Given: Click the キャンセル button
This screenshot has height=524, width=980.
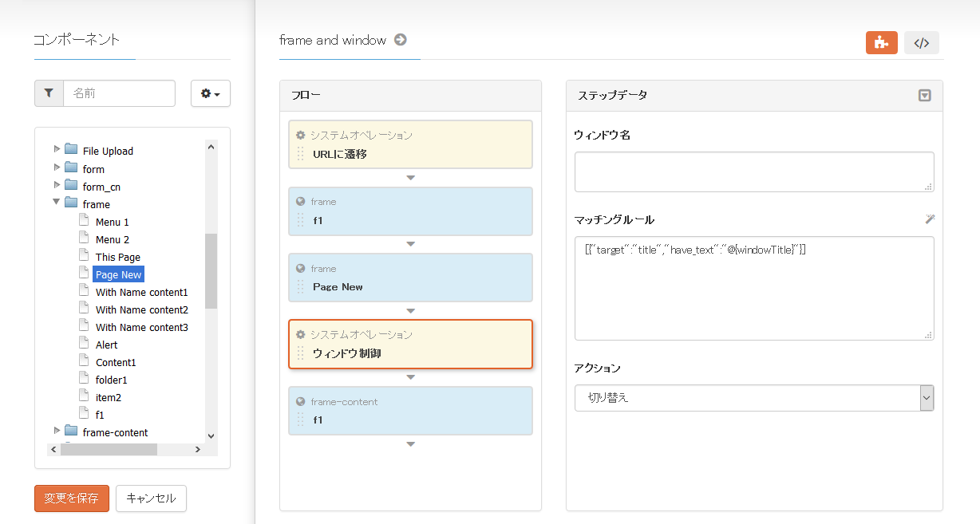Looking at the screenshot, I should [x=151, y=498].
